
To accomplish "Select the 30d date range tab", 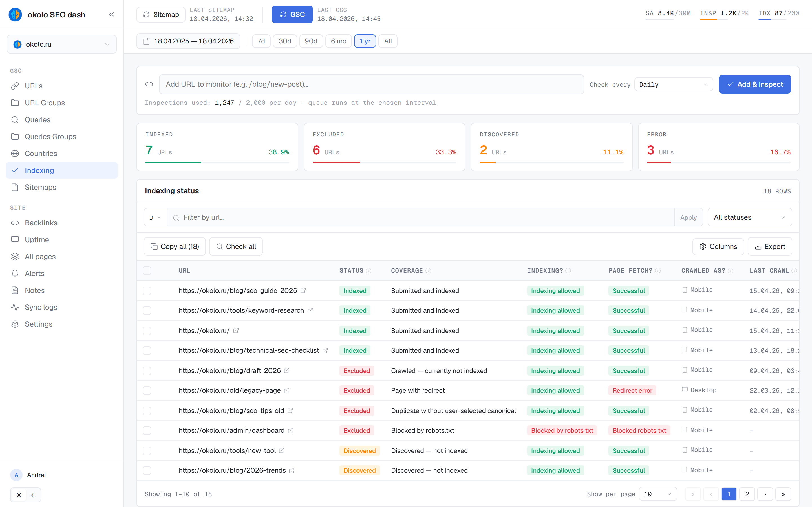I will (x=284, y=41).
